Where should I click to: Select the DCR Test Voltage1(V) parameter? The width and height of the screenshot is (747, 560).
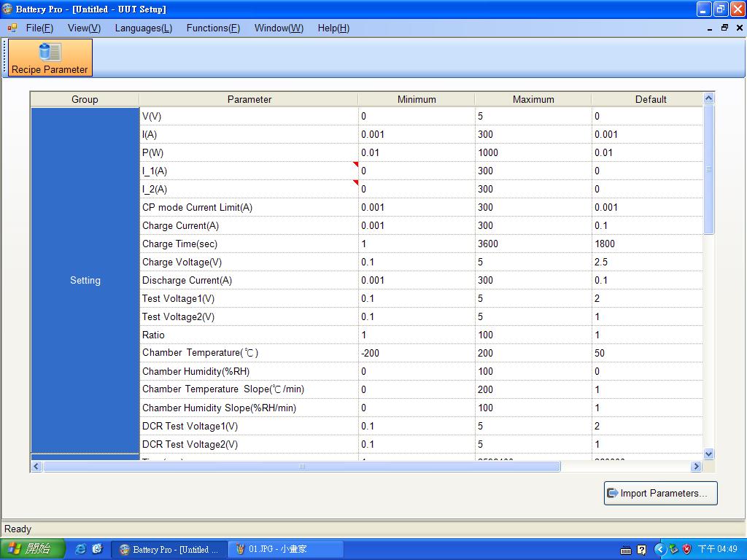point(249,426)
